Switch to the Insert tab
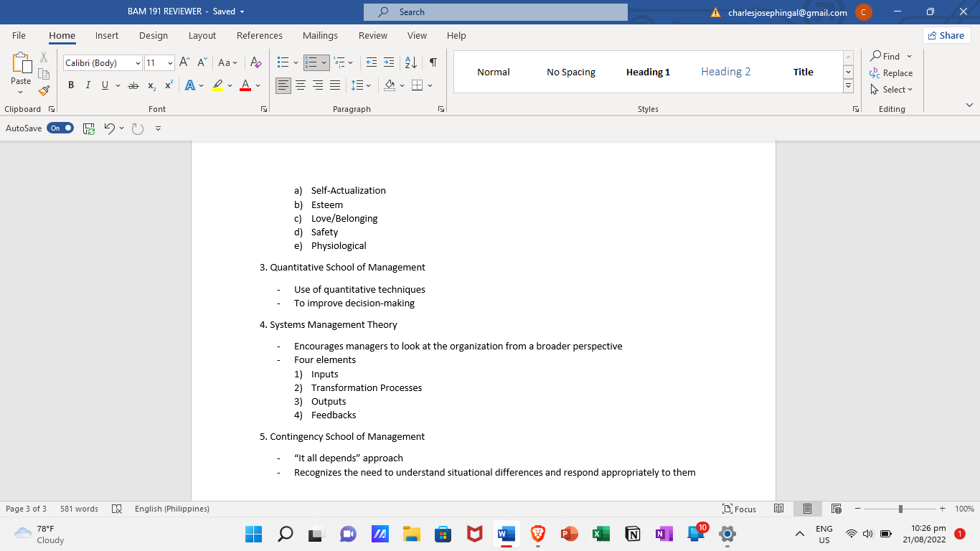The width and height of the screenshot is (980, 551). click(x=107, y=35)
